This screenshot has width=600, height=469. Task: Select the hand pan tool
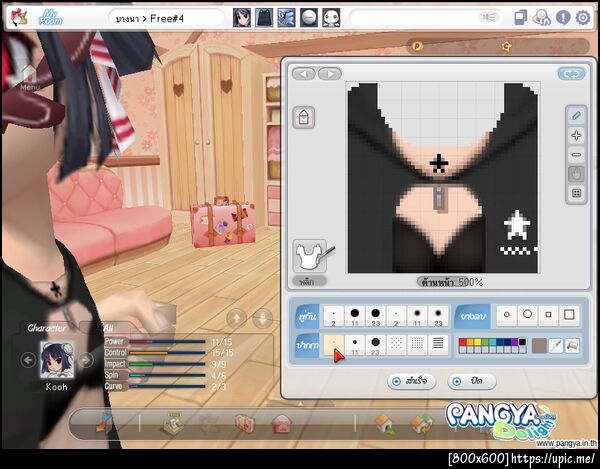pyautogui.click(x=576, y=174)
